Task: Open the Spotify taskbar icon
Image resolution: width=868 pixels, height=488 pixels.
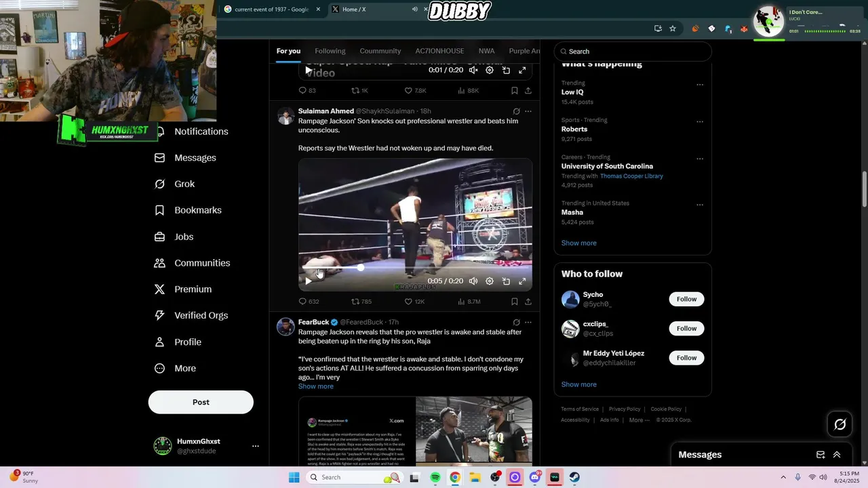Action: point(435,477)
